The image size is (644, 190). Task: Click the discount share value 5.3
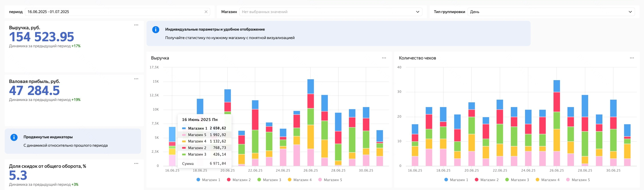click(x=18, y=176)
